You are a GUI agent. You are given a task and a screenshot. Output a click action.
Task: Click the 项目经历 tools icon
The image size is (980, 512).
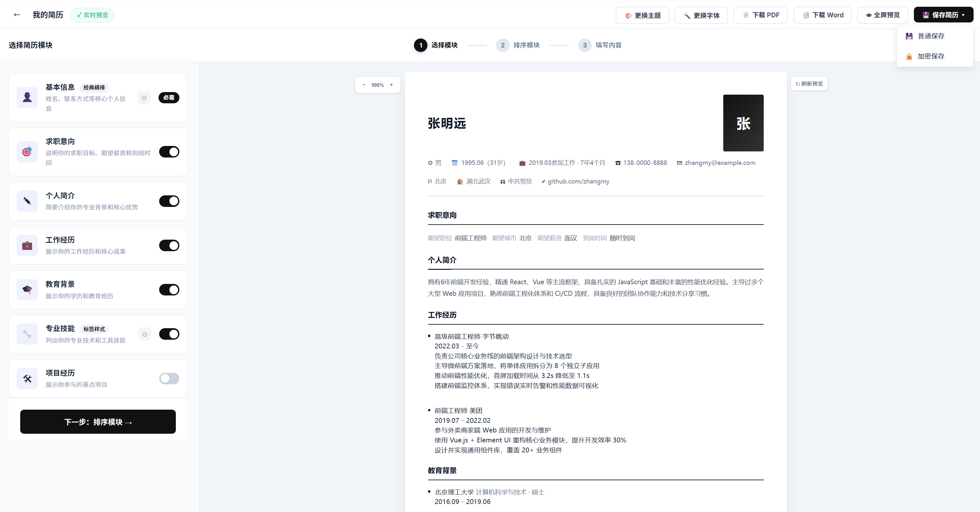tap(27, 379)
